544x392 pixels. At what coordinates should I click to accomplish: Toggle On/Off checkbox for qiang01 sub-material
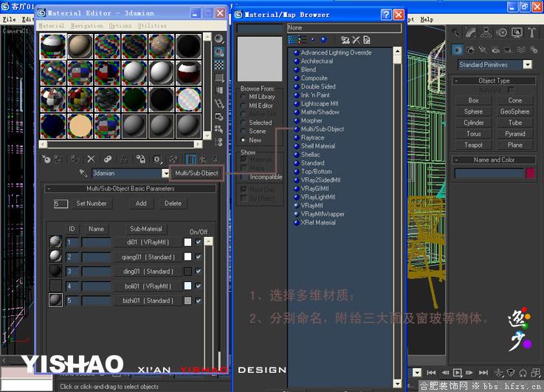(x=198, y=257)
